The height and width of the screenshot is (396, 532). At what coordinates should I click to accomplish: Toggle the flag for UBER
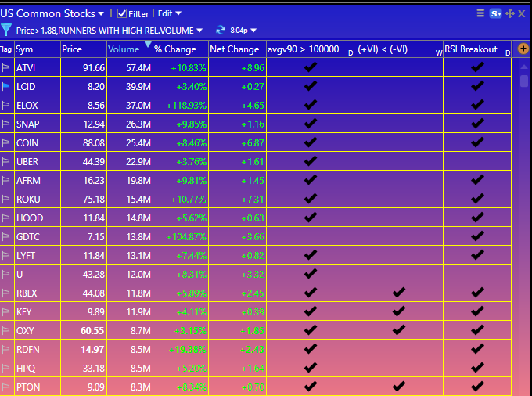[5, 162]
